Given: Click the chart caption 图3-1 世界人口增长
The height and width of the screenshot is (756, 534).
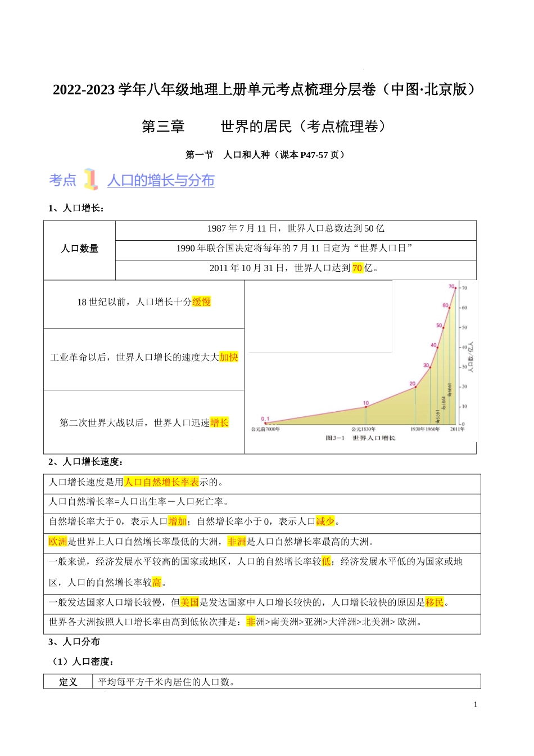Looking at the screenshot, I should [360, 438].
